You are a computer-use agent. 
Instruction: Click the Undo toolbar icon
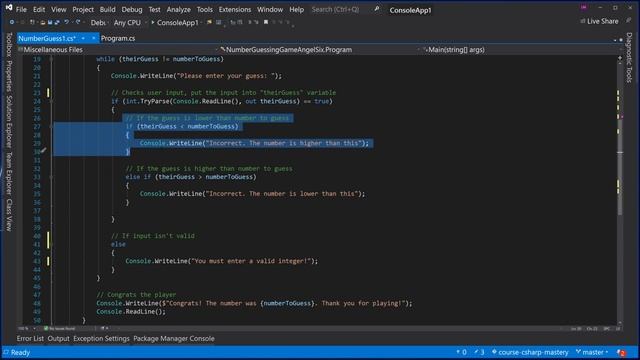67,22
